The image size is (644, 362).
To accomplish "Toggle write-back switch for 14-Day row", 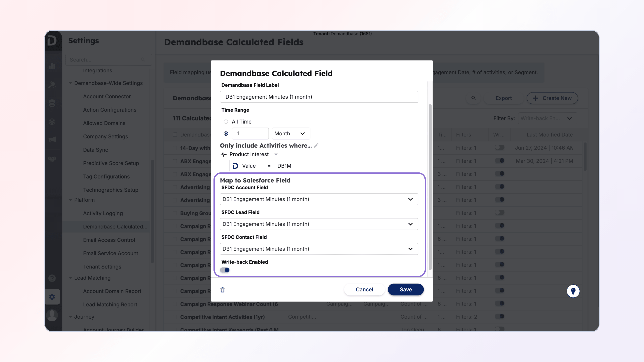I will tap(499, 147).
